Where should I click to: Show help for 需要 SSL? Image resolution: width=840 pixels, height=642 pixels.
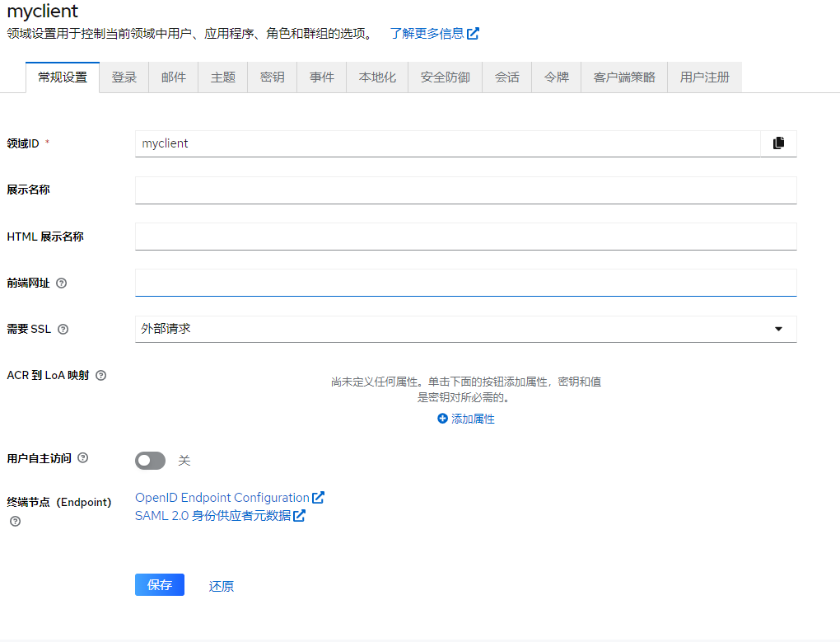coord(63,329)
